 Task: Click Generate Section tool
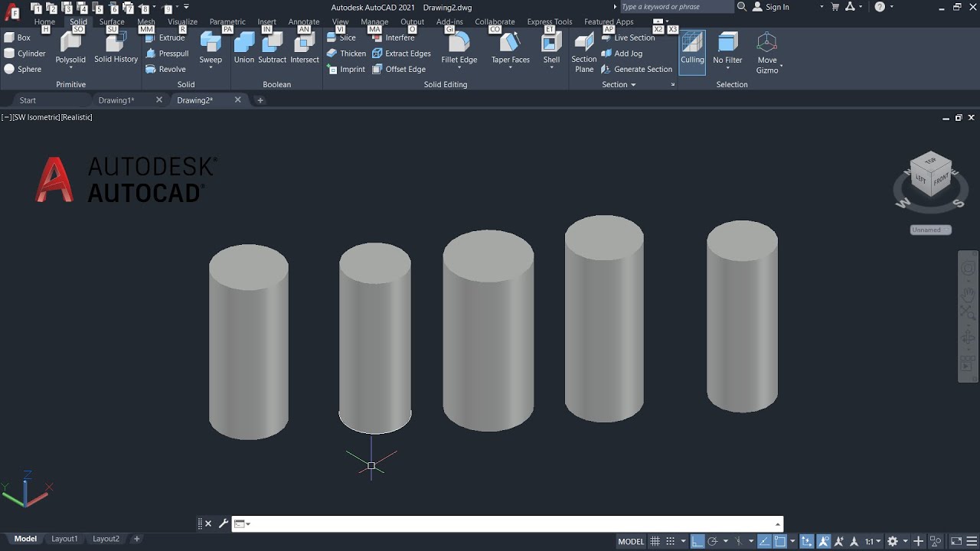click(637, 69)
